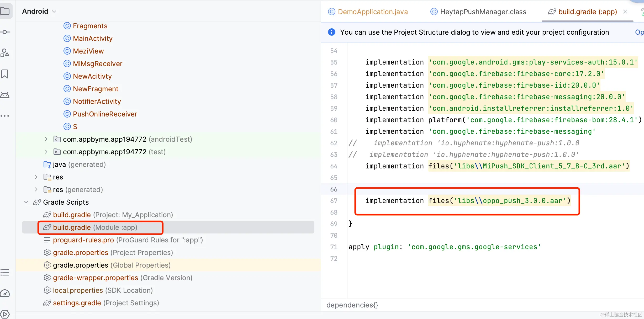This screenshot has width=644, height=319.
Task: Open the Project tool window folder icon
Action: [x=5, y=11]
